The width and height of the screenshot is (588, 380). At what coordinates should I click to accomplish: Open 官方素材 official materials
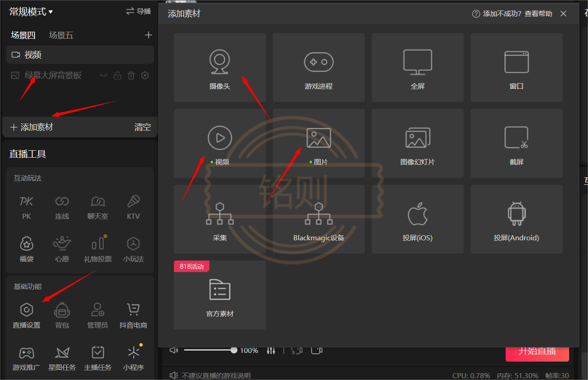(220, 295)
